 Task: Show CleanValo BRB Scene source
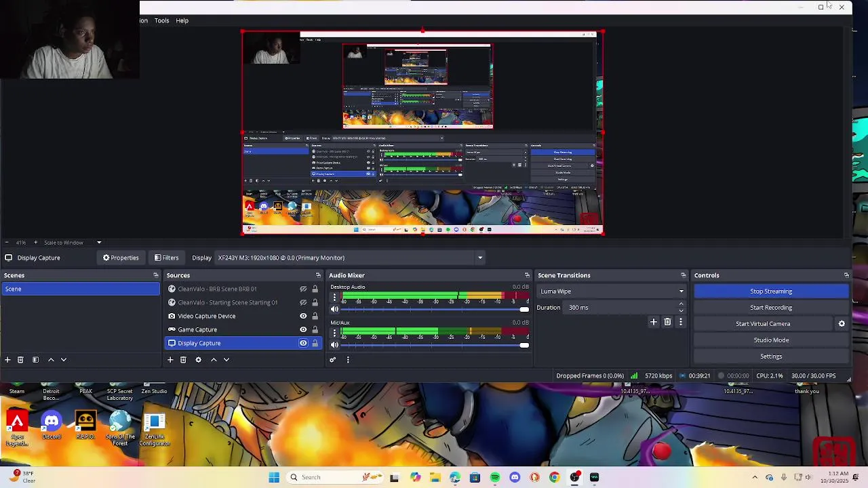pyautogui.click(x=303, y=289)
